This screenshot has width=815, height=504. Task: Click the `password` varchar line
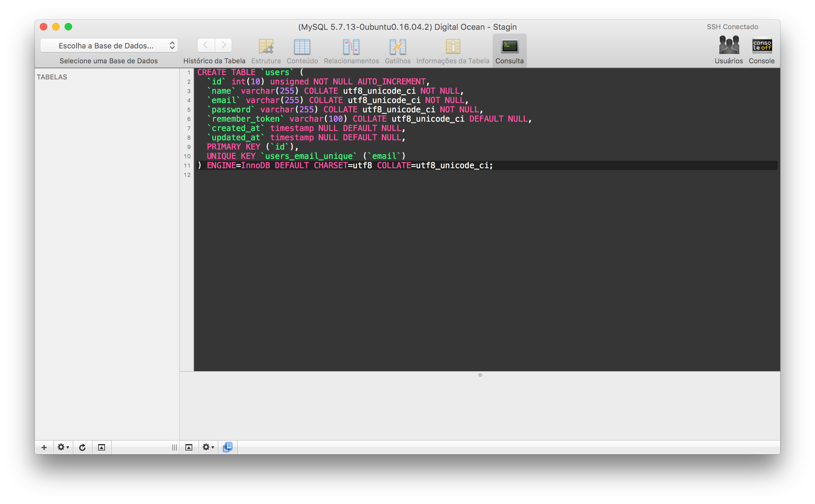point(345,110)
